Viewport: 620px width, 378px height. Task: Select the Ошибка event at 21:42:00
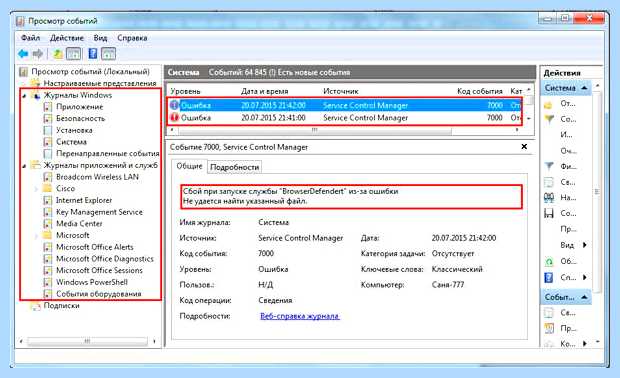click(x=346, y=105)
